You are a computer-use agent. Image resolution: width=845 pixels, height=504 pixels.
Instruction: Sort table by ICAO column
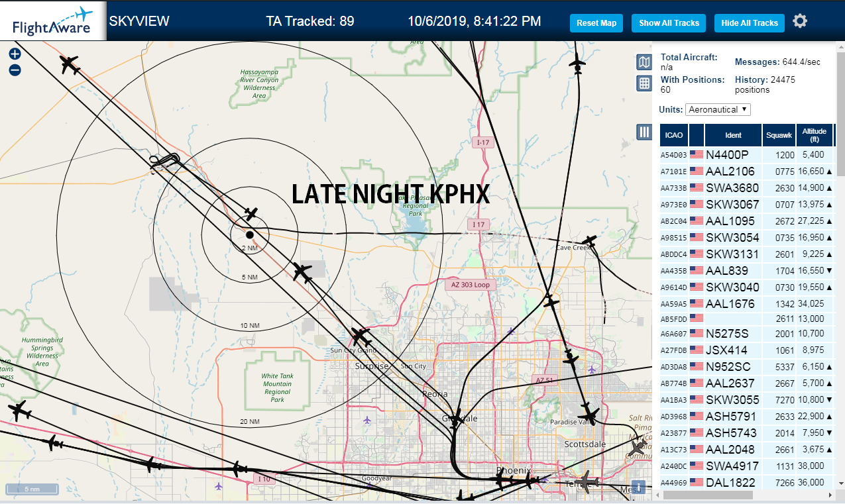[x=674, y=135]
